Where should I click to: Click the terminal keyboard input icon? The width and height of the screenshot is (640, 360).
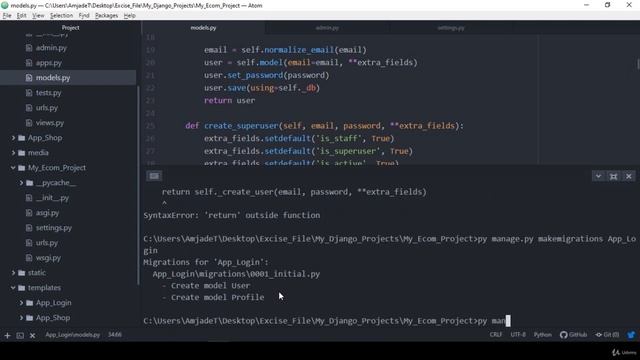tap(154, 176)
